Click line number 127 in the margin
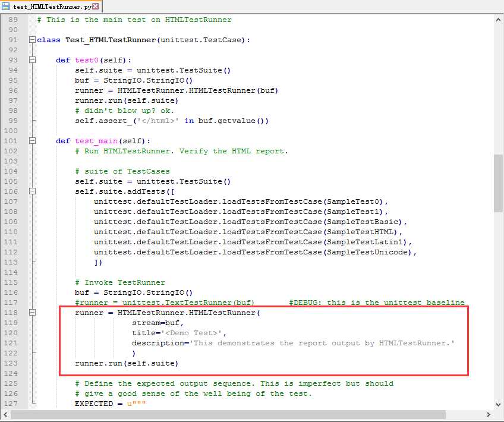Viewport: 504px width, 422px height. pyautogui.click(x=11, y=404)
